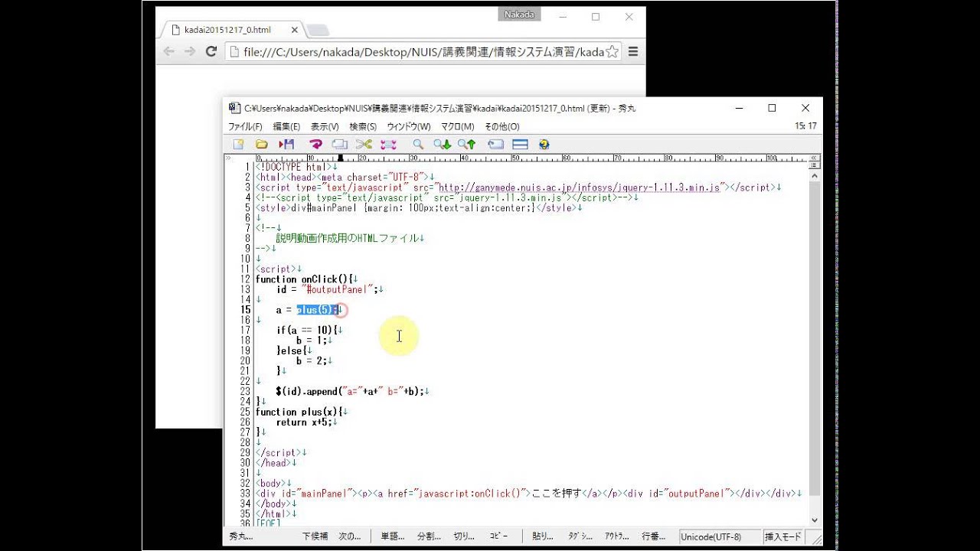Image resolution: width=980 pixels, height=551 pixels.
Task: Click the pink undo arrow icon
Action: tap(315, 144)
